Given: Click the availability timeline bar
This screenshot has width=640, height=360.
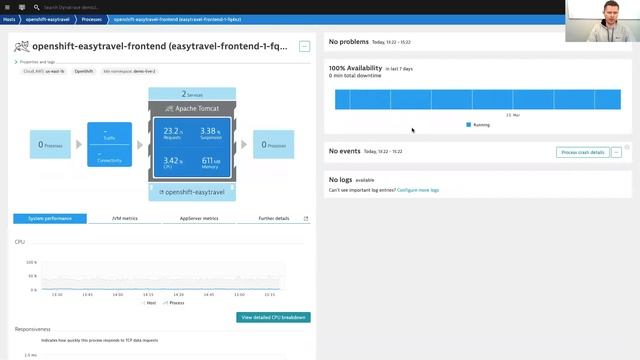Looking at the screenshot, I should (478, 99).
